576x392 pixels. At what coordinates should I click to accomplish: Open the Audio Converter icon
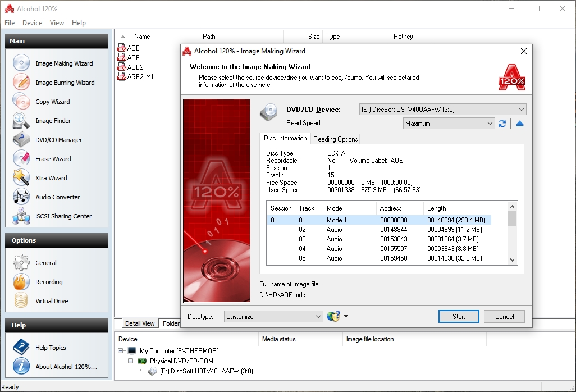(x=21, y=197)
